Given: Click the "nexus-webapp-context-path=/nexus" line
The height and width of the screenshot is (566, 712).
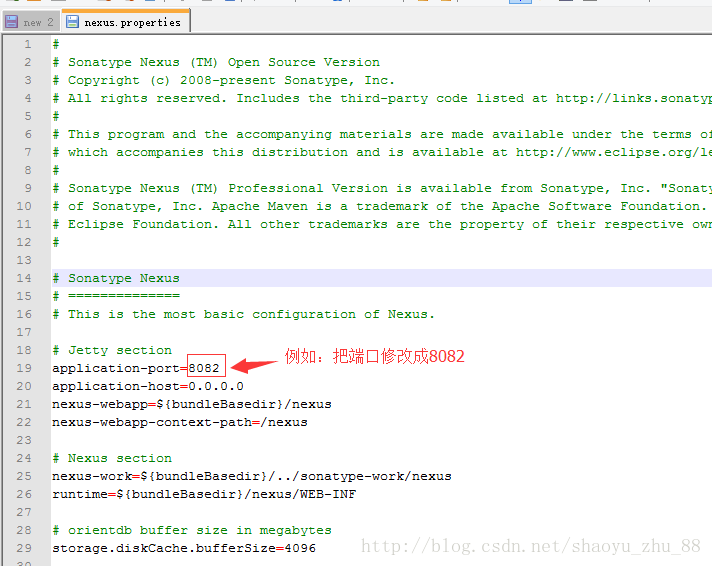Looking at the screenshot, I should pos(180,422).
